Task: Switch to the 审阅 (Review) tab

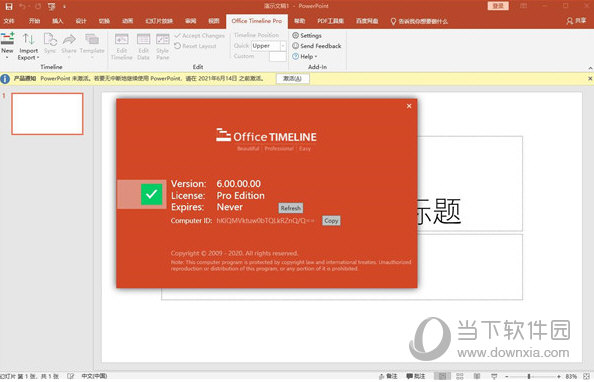Action: pos(191,21)
